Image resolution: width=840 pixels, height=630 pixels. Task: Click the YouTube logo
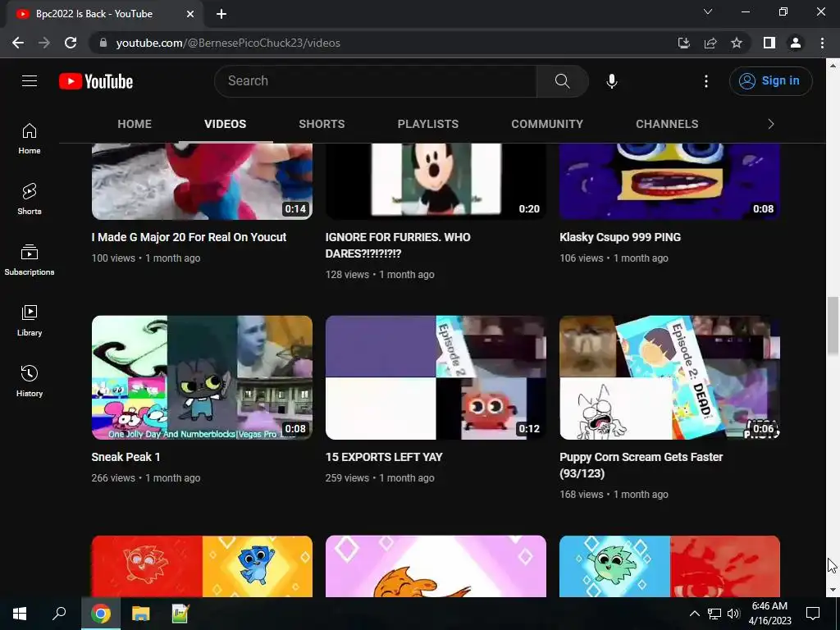tap(96, 81)
